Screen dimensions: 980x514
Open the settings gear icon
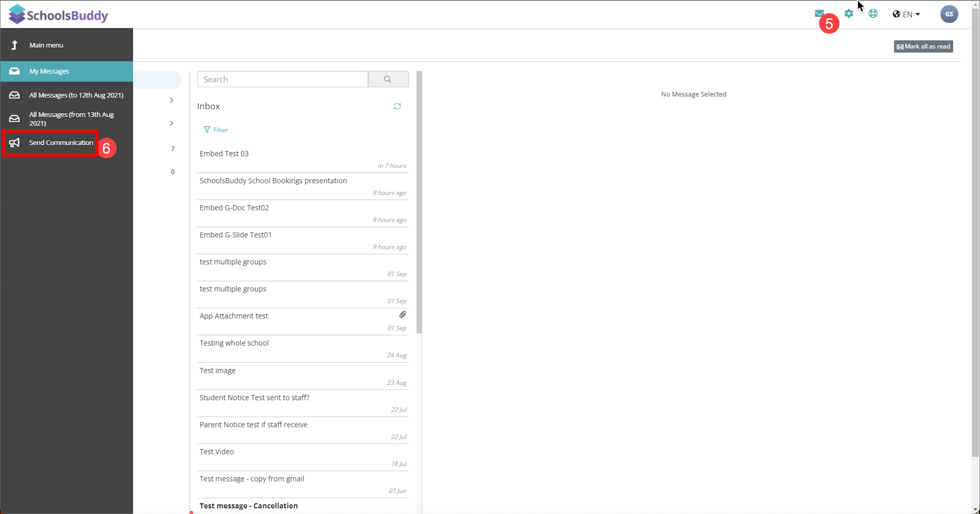tap(848, 14)
